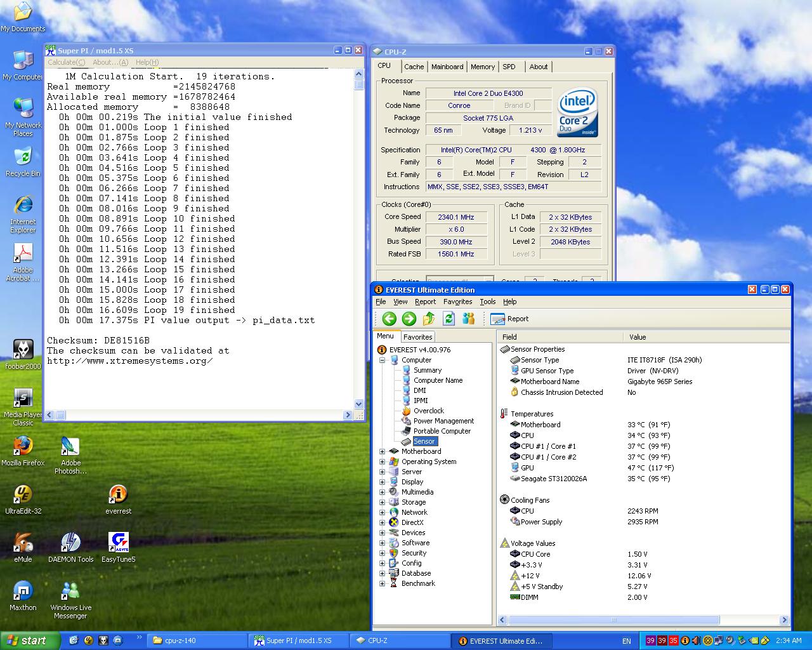Viewport: 812px width, 650px height.
Task: Click Super PI taskbar button
Action: tap(299, 640)
